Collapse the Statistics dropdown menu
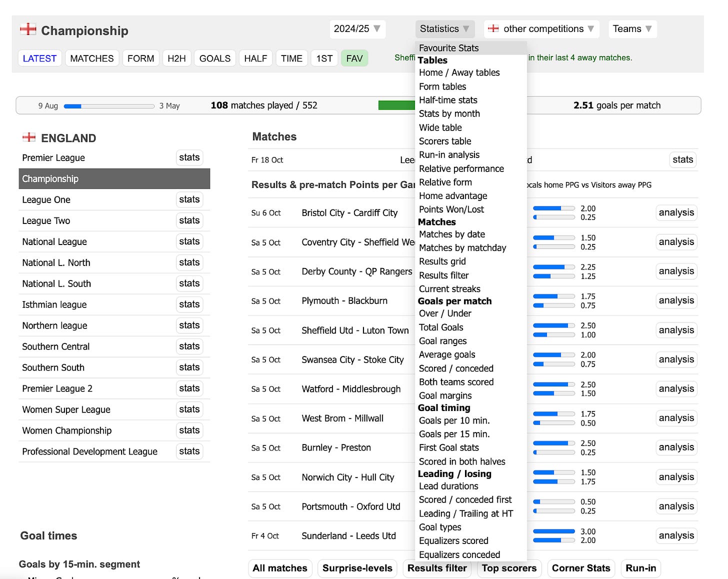 (444, 29)
